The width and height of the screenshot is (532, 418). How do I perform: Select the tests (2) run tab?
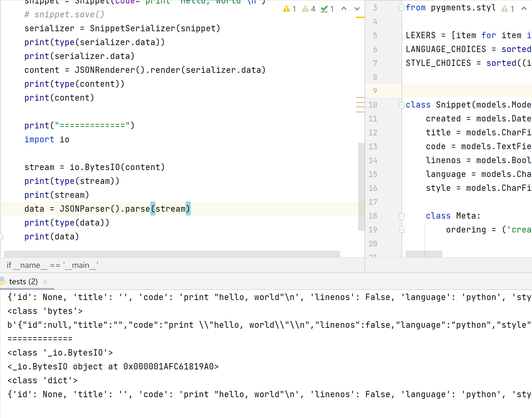pyautogui.click(x=23, y=281)
